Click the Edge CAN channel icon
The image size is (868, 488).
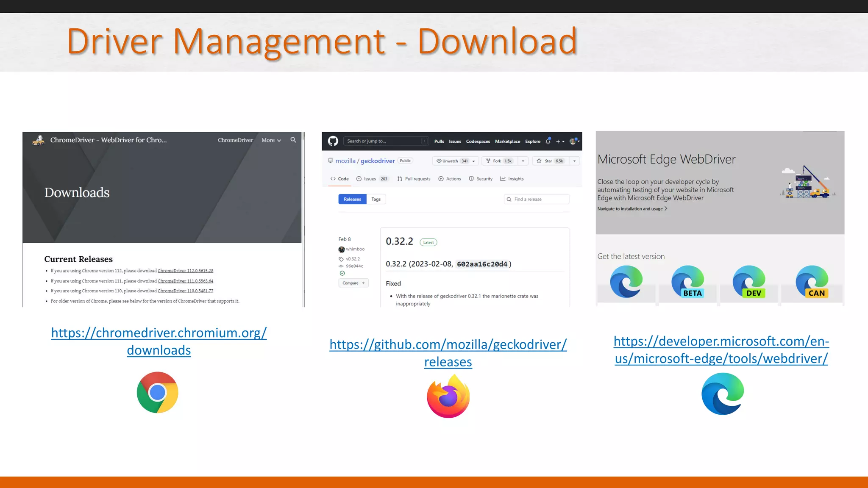click(812, 282)
